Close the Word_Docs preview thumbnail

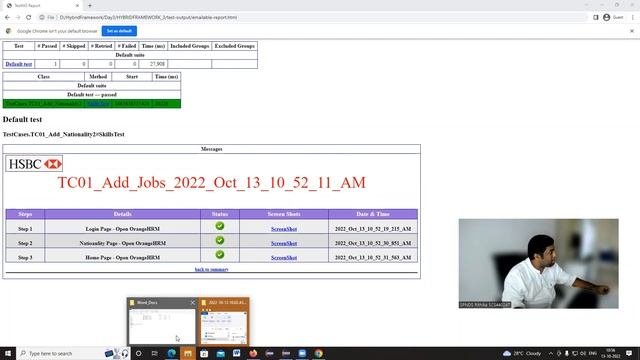[192, 302]
